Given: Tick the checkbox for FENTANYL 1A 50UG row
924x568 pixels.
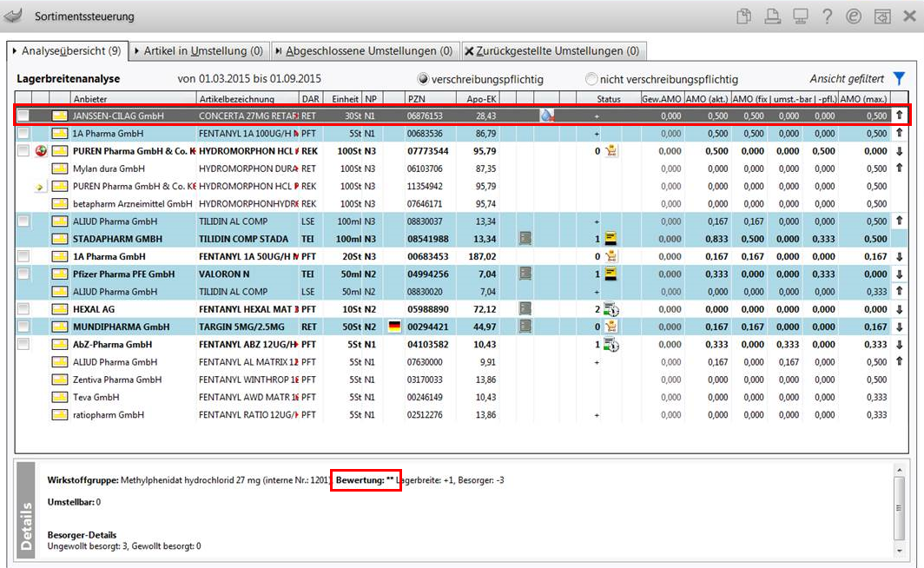Looking at the screenshot, I should 23,256.
